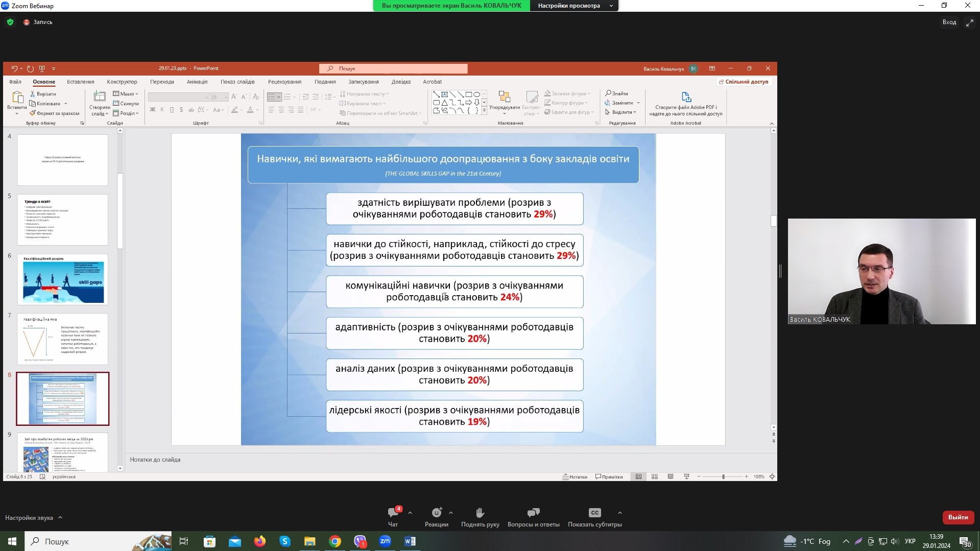Open the Макет layout dropdown

tap(126, 94)
